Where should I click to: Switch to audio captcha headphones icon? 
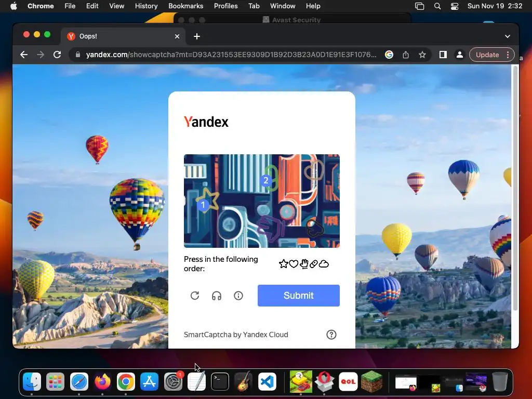tap(217, 296)
